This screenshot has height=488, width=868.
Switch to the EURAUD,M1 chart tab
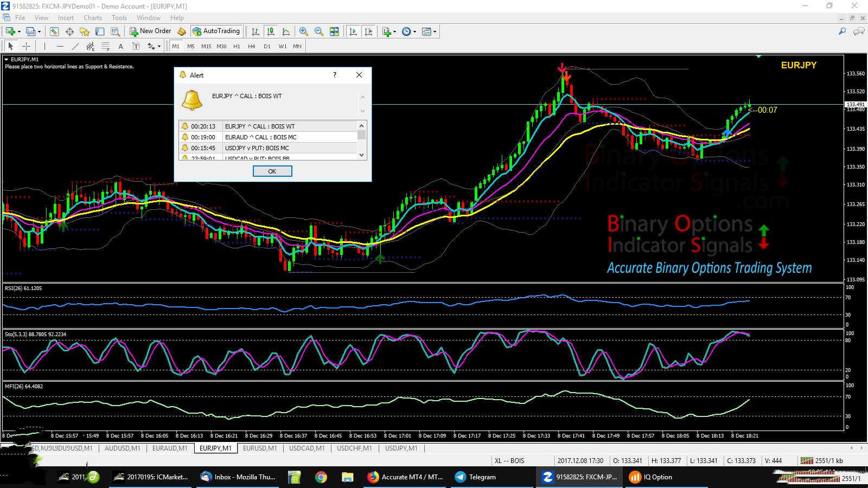coord(170,448)
